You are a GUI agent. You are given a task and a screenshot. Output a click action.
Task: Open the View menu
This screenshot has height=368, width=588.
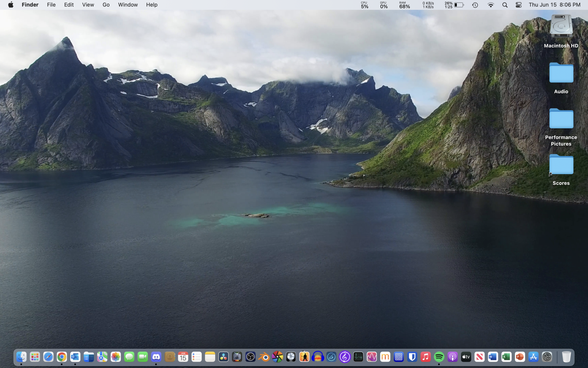point(88,5)
